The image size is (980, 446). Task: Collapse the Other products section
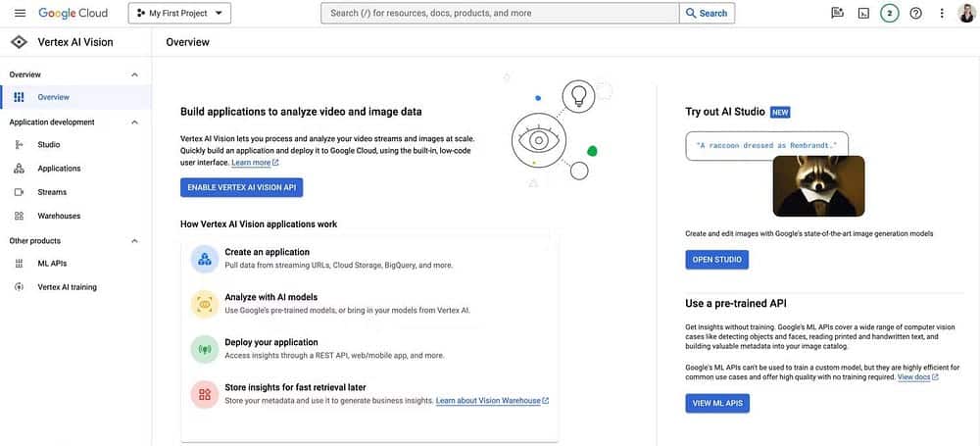134,241
